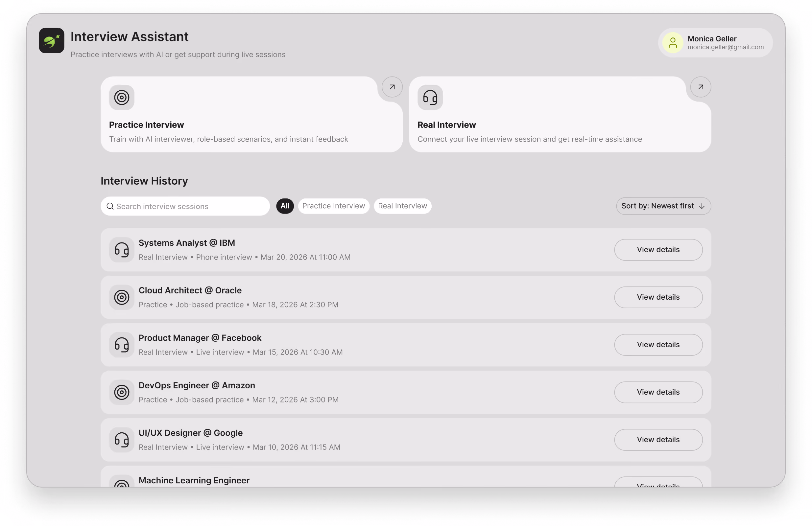Click the Real Interview card title

446,125
